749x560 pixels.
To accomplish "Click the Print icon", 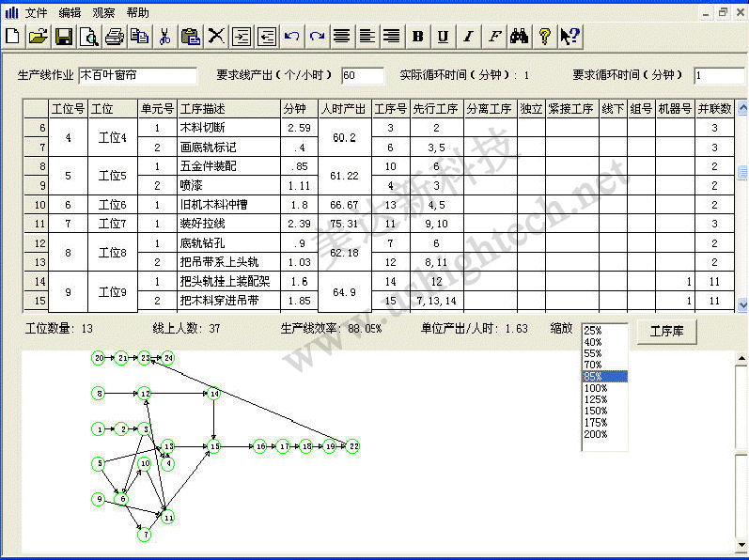I will [115, 37].
